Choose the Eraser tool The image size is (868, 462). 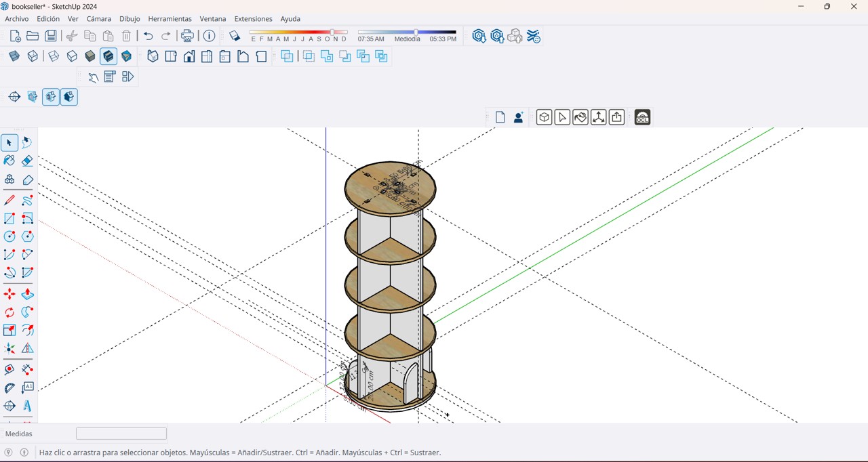click(27, 161)
